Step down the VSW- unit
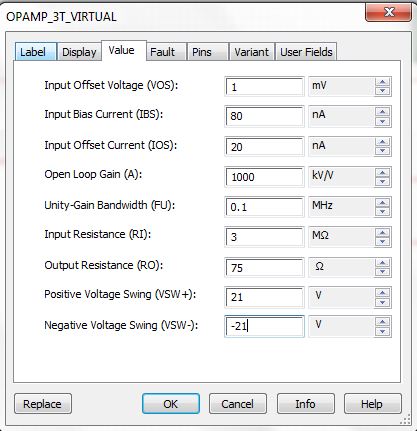 tap(382, 331)
